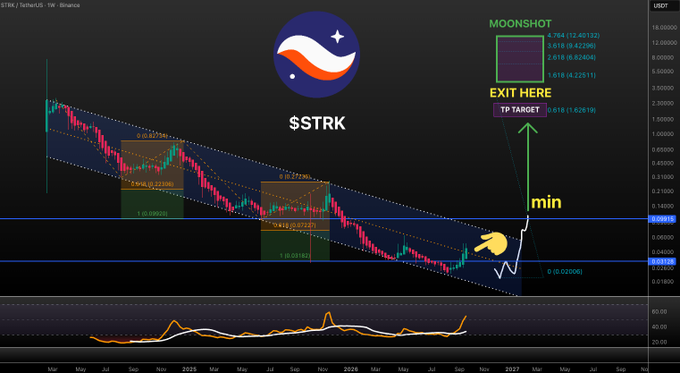Click 0.06000 on the price axis
This screenshot has width=680, height=373.
click(x=664, y=238)
